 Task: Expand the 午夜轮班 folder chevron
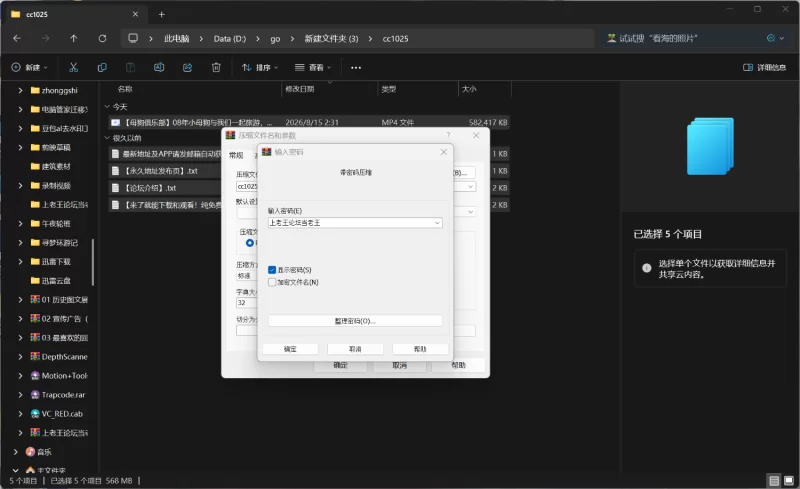point(20,224)
